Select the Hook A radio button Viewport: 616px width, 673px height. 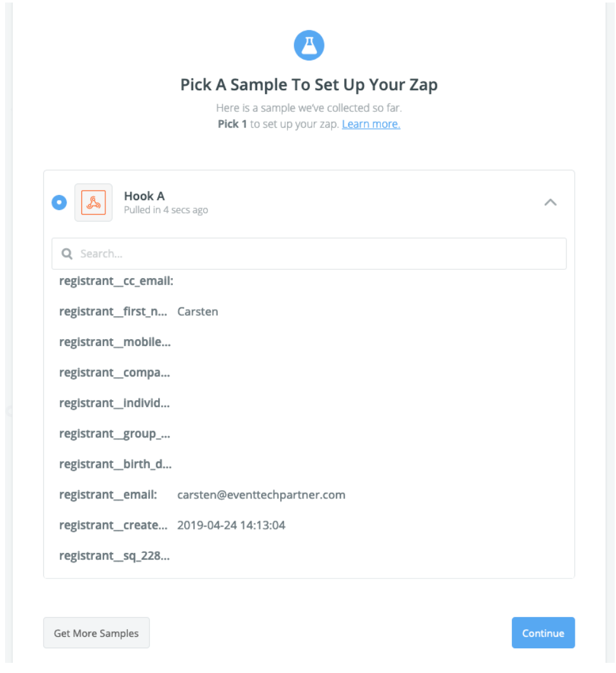tap(59, 203)
